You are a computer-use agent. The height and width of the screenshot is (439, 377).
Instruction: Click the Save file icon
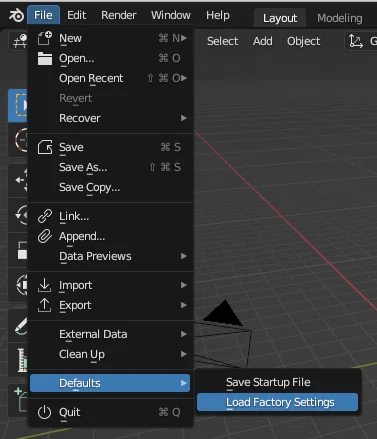(45, 147)
